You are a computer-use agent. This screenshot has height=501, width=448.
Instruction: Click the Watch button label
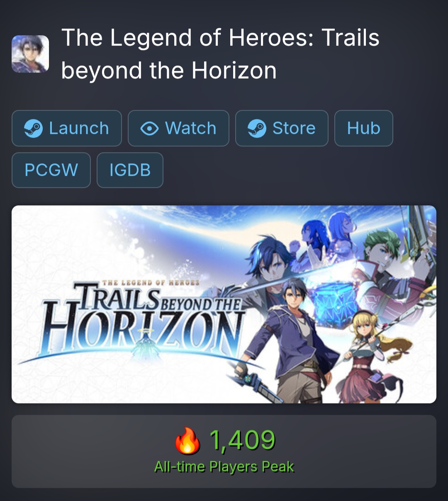click(x=191, y=128)
